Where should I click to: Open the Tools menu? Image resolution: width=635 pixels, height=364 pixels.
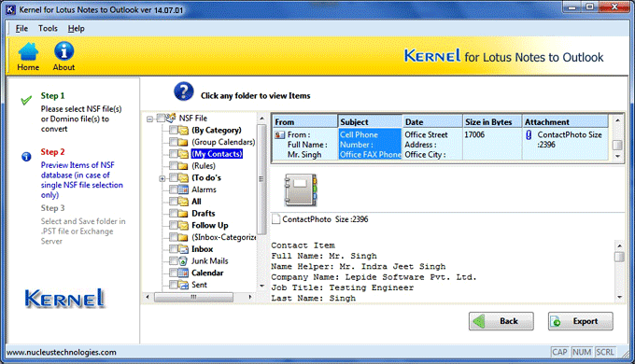pos(48,28)
